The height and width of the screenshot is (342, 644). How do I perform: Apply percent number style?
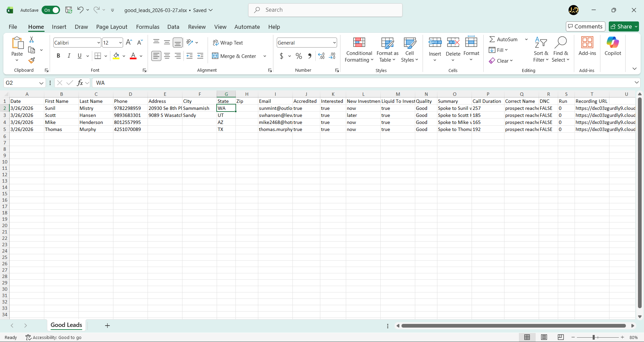[x=299, y=56]
